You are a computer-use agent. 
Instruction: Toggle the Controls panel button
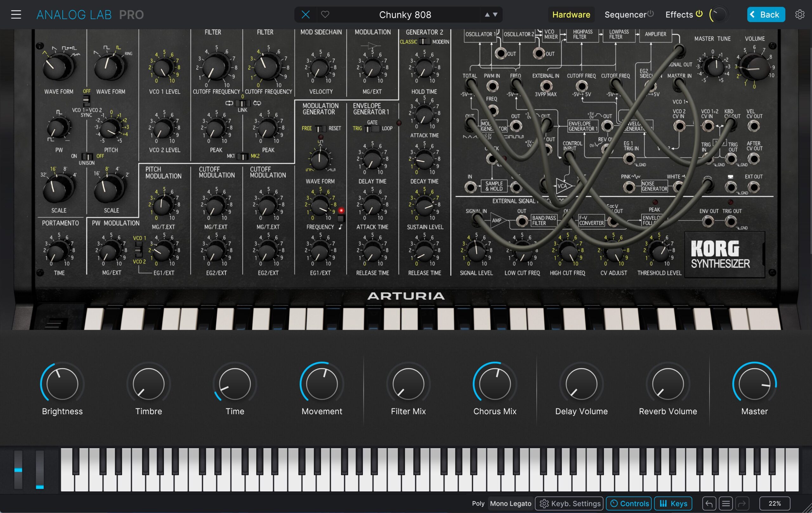[x=629, y=503]
